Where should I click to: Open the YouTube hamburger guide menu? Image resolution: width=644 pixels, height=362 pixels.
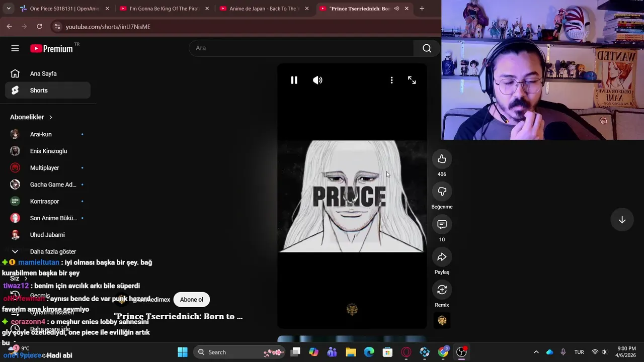15,48
